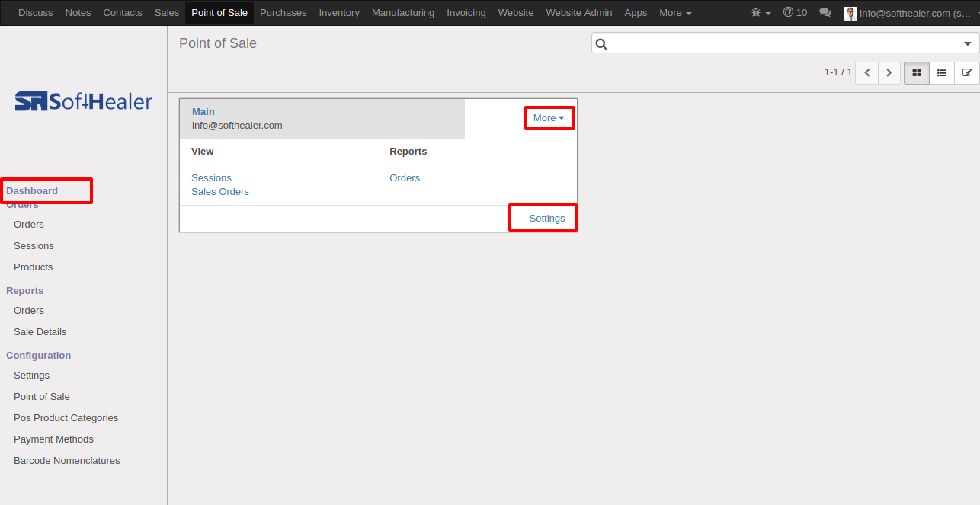Open the More dropdown on Main card
This screenshot has height=505, width=980.
coord(549,118)
